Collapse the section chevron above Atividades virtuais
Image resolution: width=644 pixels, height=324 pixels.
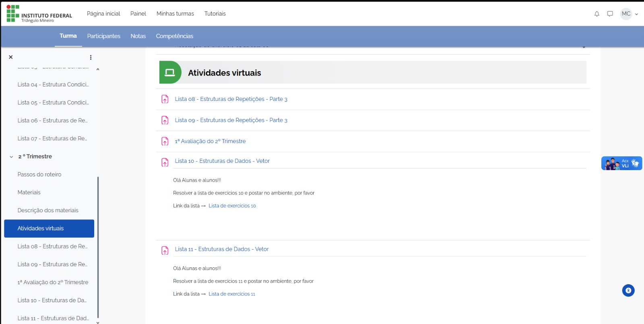pyautogui.click(x=584, y=47)
